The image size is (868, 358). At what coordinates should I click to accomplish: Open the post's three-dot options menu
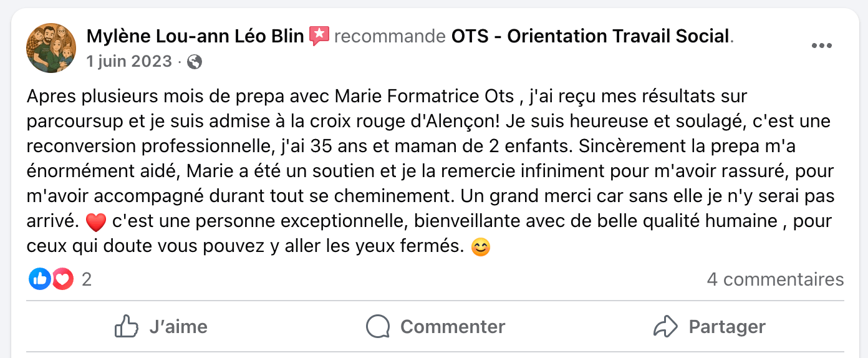click(821, 46)
